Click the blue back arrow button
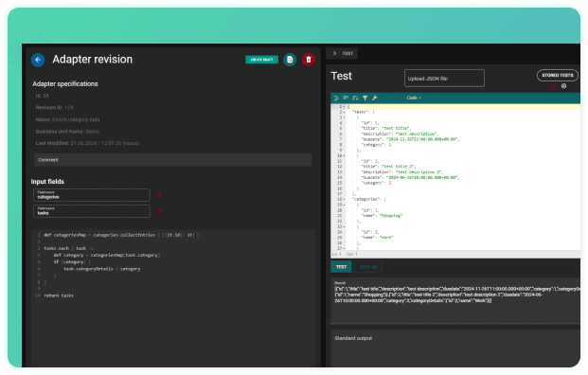The height and width of the screenshot is (375, 588). point(38,60)
